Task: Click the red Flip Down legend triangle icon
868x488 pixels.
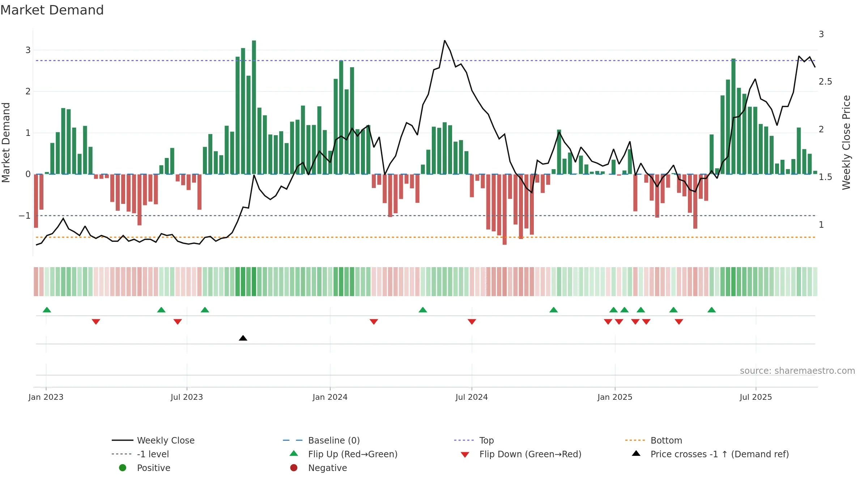Action: point(465,455)
